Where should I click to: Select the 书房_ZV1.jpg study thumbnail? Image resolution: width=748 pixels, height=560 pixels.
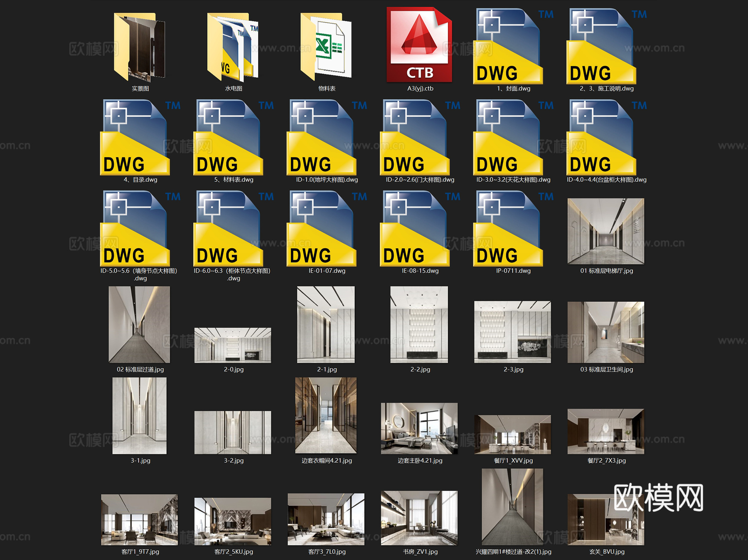[419, 518]
